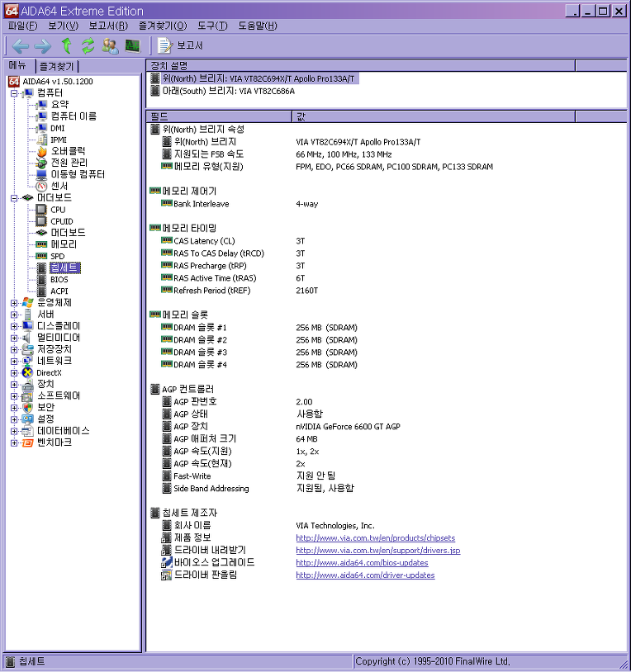The width and height of the screenshot is (631, 672).
Task: Open the 파일(F) menu
Action: click(x=23, y=26)
